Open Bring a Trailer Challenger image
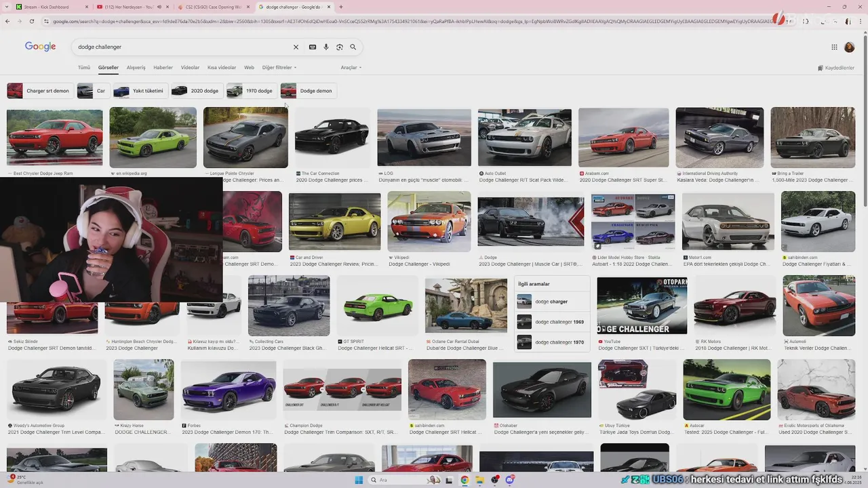Screen dimensions: 868x488 (x=812, y=137)
